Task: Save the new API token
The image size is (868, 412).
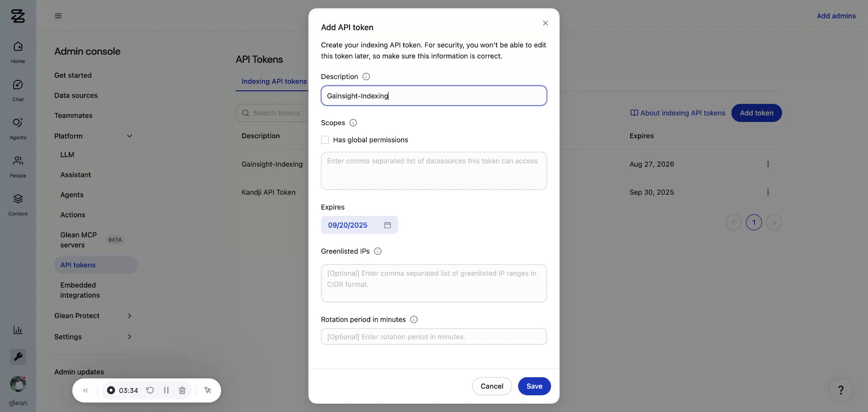Action: (x=534, y=386)
